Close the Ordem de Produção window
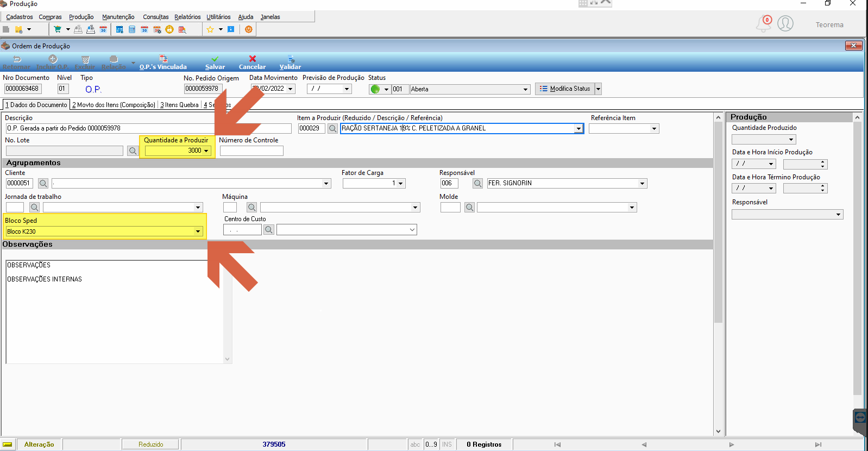868x451 pixels. (x=854, y=46)
